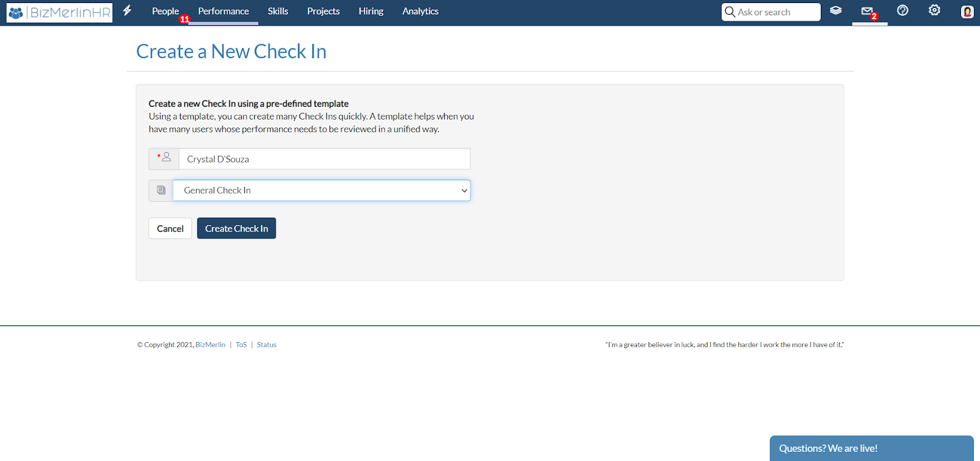Image resolution: width=980 pixels, height=461 pixels.
Task: Open the Status footer link
Action: 266,345
